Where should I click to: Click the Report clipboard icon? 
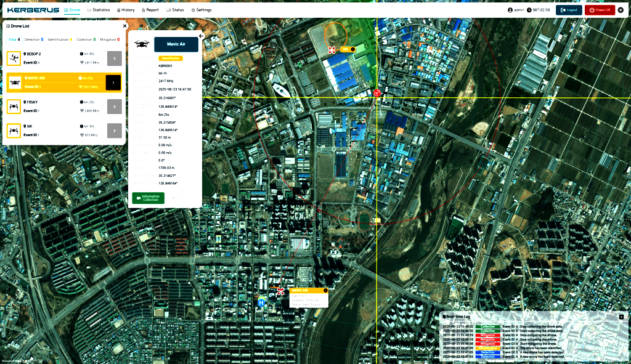144,10
